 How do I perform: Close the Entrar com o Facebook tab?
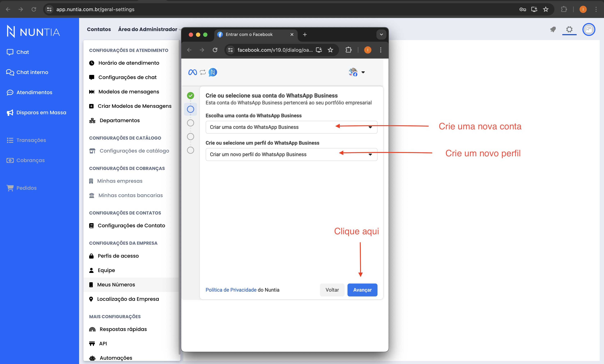[292, 34]
